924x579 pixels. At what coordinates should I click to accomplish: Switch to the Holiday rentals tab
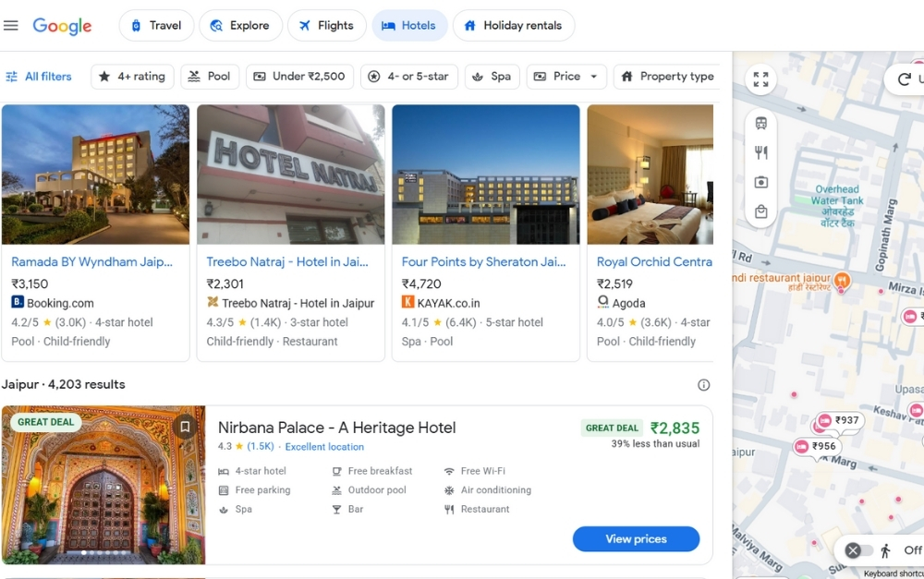click(x=514, y=25)
